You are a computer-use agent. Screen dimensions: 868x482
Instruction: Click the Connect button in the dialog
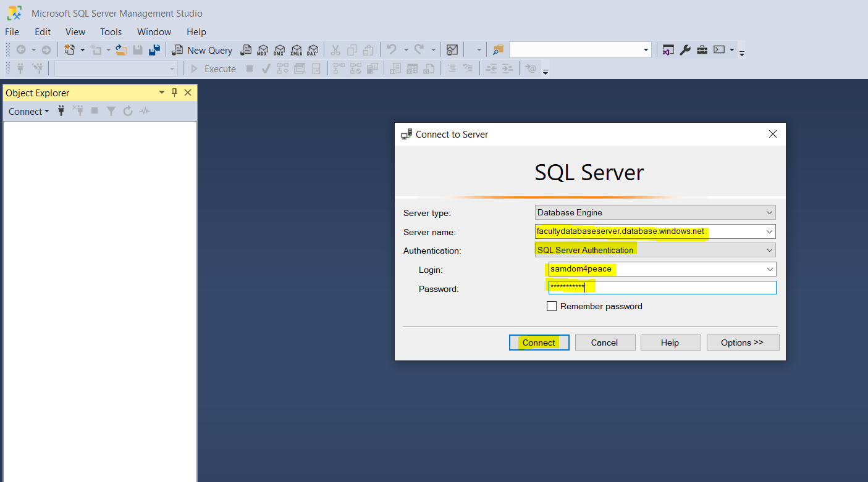click(539, 343)
